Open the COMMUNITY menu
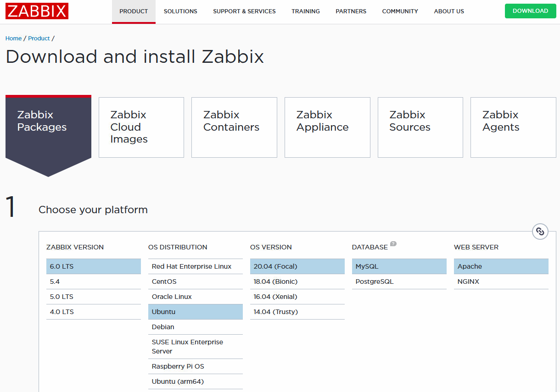 tap(400, 11)
